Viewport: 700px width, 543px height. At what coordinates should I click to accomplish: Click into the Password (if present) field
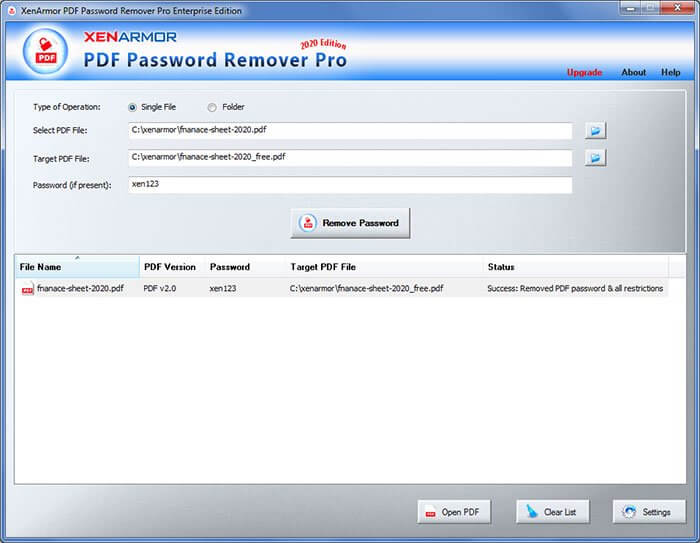click(350, 185)
